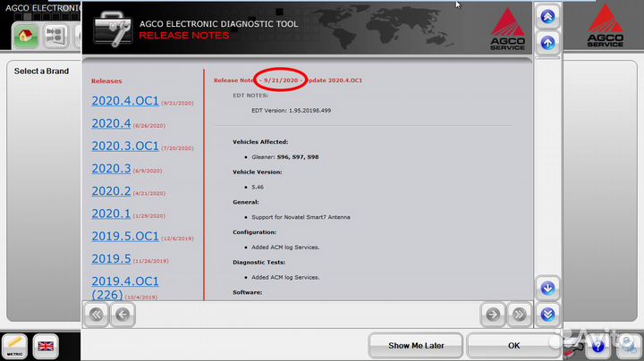Click 'Vehicles Affected:' heading
The image size is (644, 361).
pyautogui.click(x=260, y=142)
